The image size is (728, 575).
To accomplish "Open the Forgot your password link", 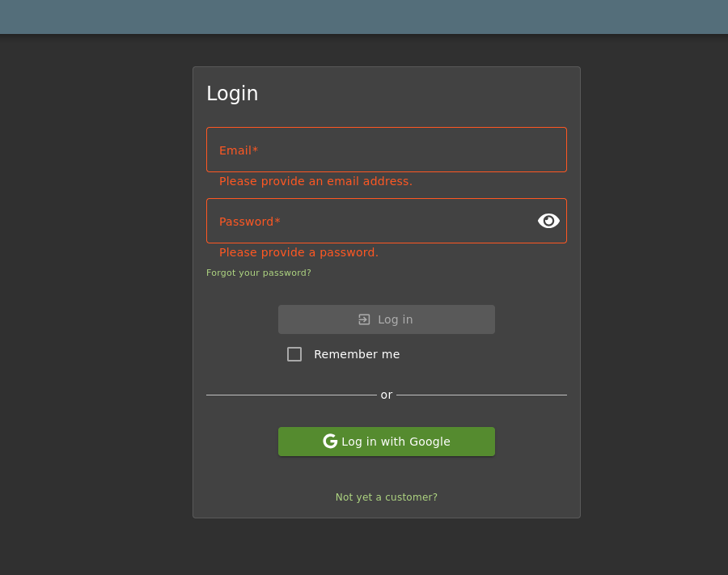I will 259,273.
